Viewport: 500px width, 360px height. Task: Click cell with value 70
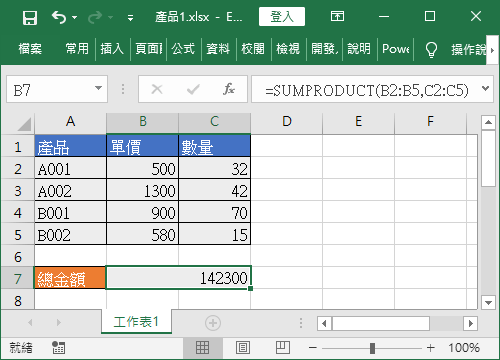215,212
